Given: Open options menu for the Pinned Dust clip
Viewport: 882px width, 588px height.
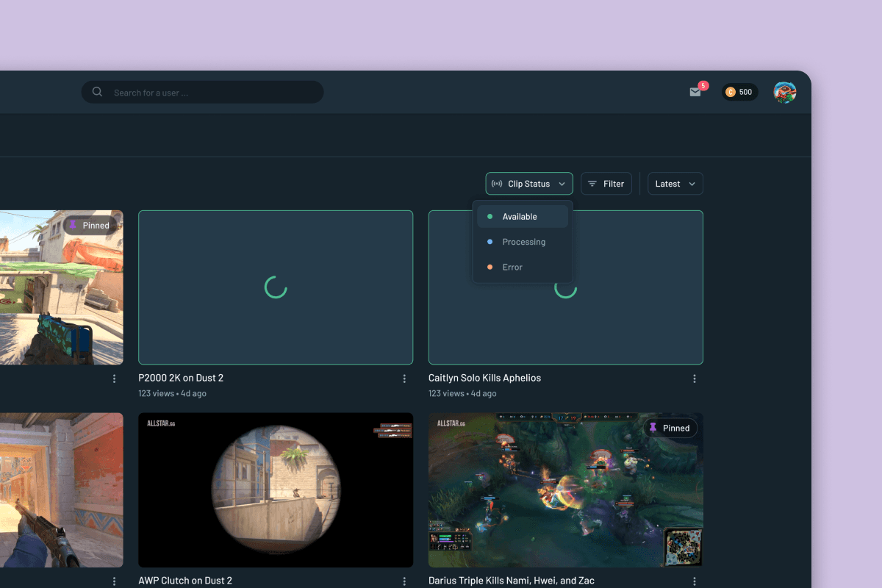Looking at the screenshot, I should pos(114,379).
